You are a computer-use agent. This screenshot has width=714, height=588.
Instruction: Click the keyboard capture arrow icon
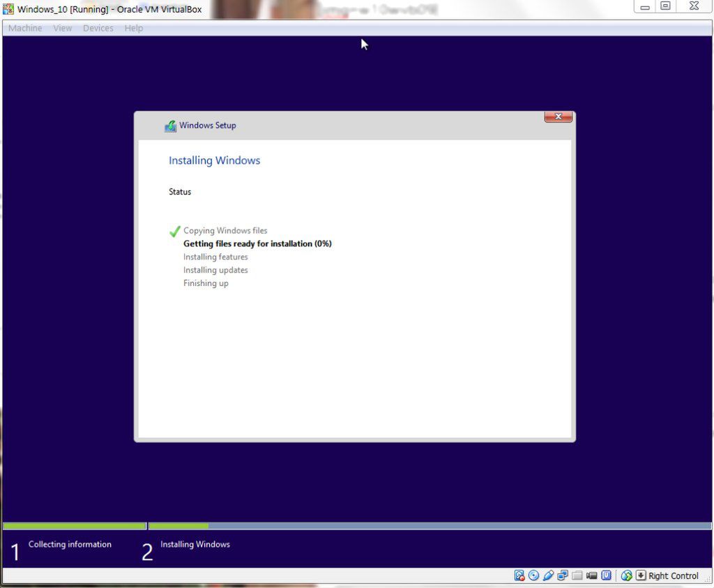point(641,575)
